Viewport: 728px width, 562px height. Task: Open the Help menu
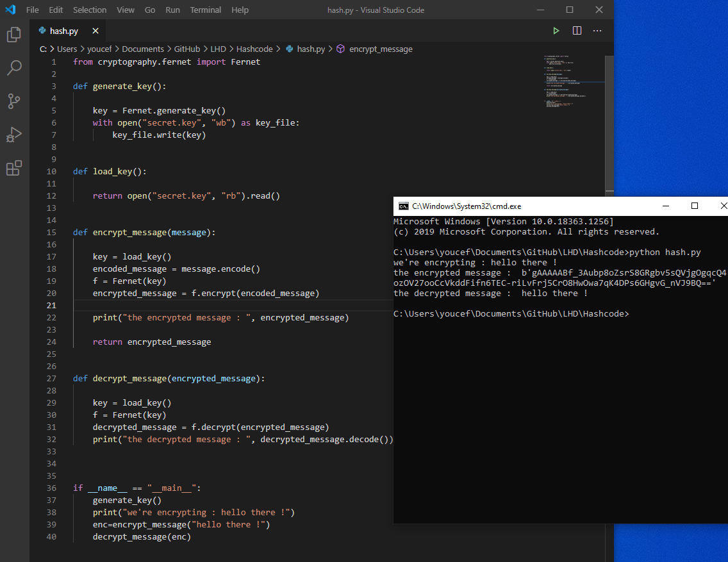point(240,10)
